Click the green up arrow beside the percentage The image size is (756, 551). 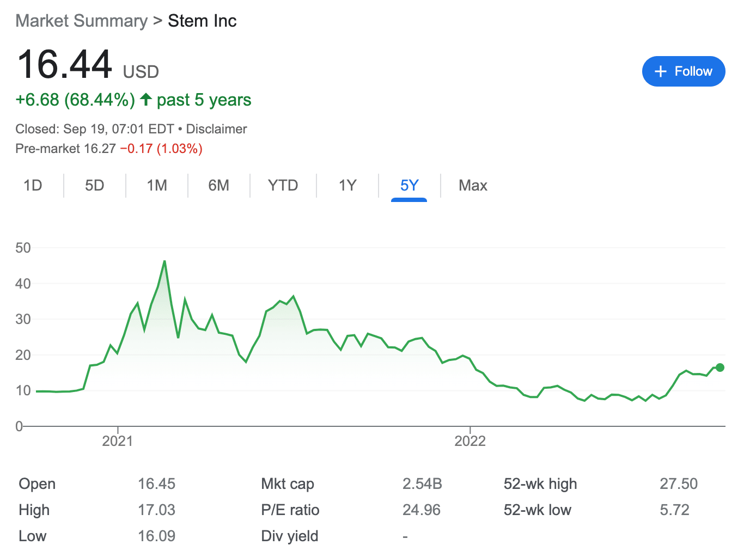click(145, 99)
